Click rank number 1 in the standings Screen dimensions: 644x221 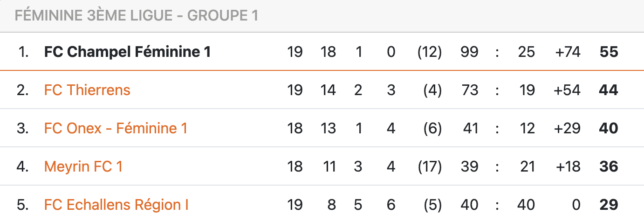pyautogui.click(x=23, y=52)
